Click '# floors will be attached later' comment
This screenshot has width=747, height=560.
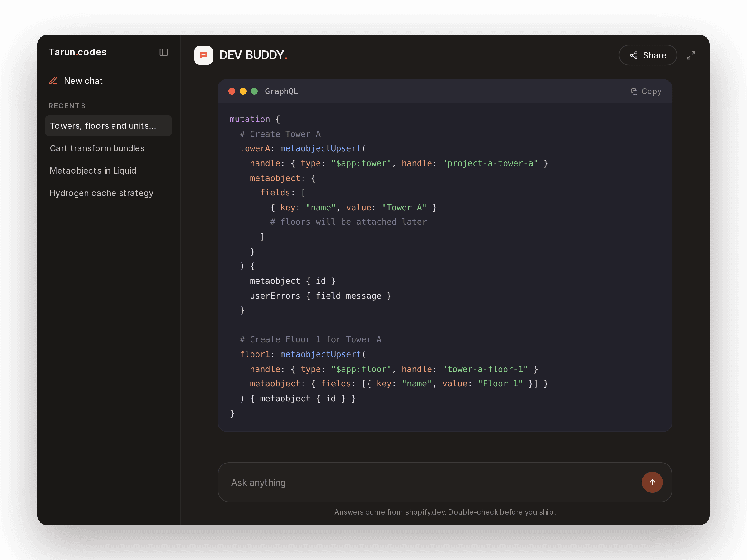tap(348, 222)
